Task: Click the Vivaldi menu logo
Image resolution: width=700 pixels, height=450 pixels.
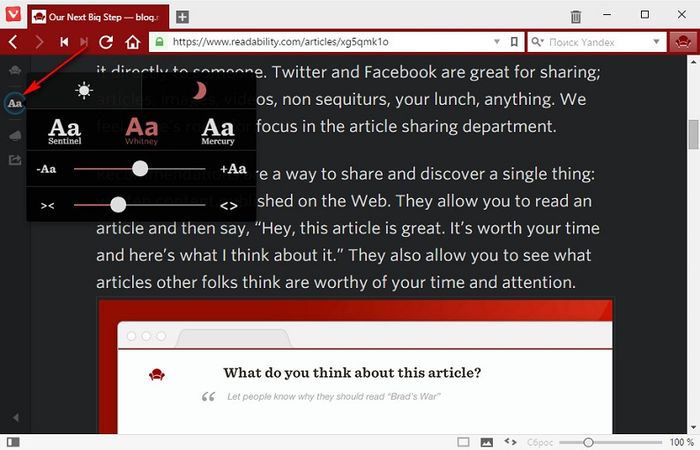Action: coord(12,16)
